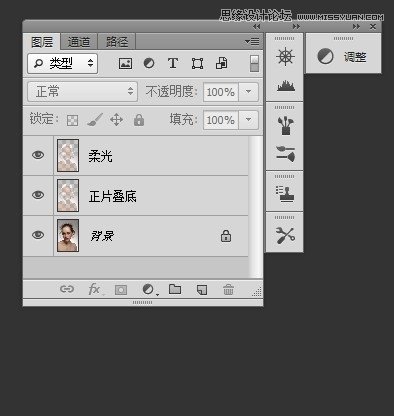Select the 背景 layer portrait thumbnail
Viewport: 394px width, 416px height.
pos(68,235)
